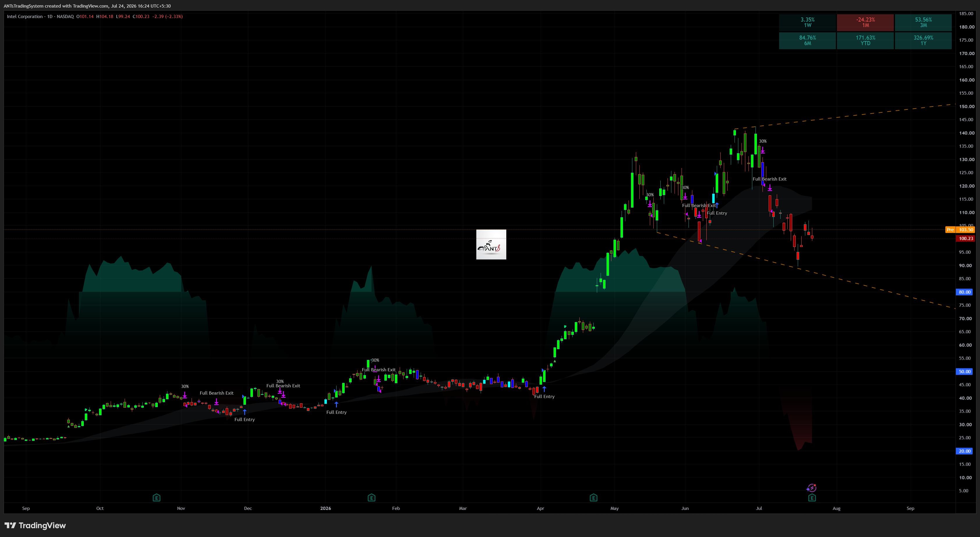This screenshot has height=537, width=980.
Task: Click the H104.18 high value
Action: click(x=105, y=16)
